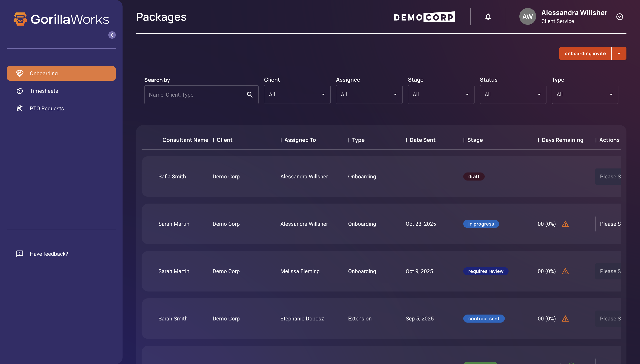Click the warning icon in the Oct 23 row
Image resolution: width=640 pixels, height=364 pixels.
565,224
